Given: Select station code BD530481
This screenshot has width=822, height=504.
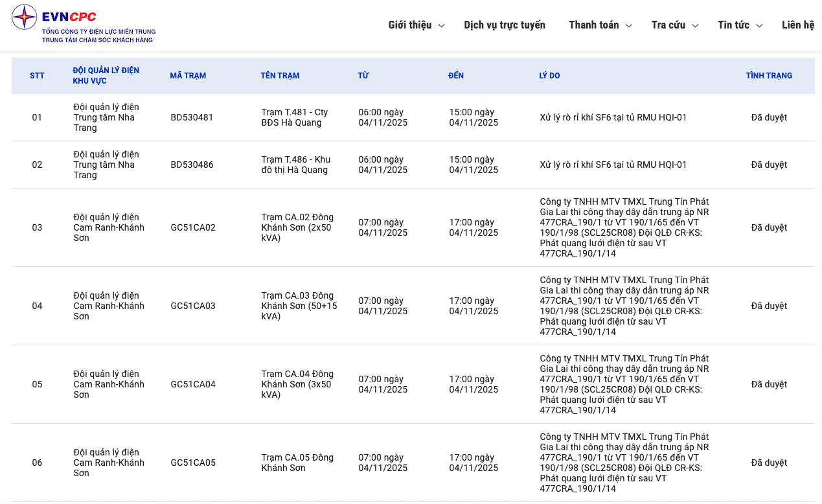Looking at the screenshot, I should tap(192, 118).
